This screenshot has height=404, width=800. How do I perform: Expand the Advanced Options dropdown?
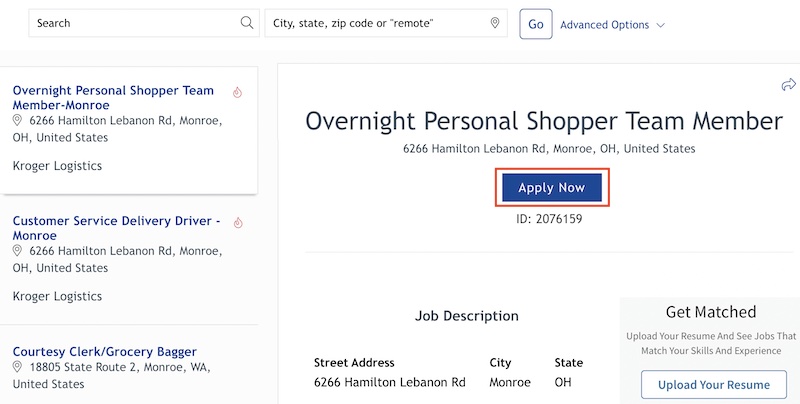click(612, 25)
